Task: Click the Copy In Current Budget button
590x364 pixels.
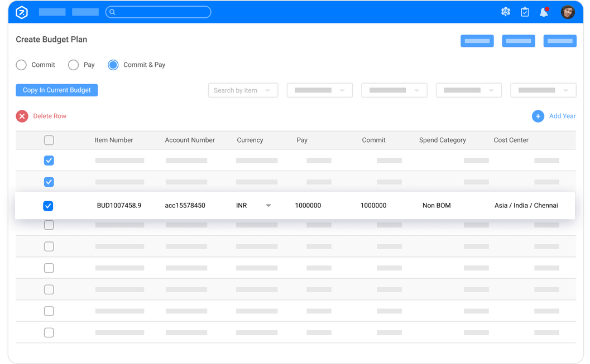Action: [x=57, y=90]
